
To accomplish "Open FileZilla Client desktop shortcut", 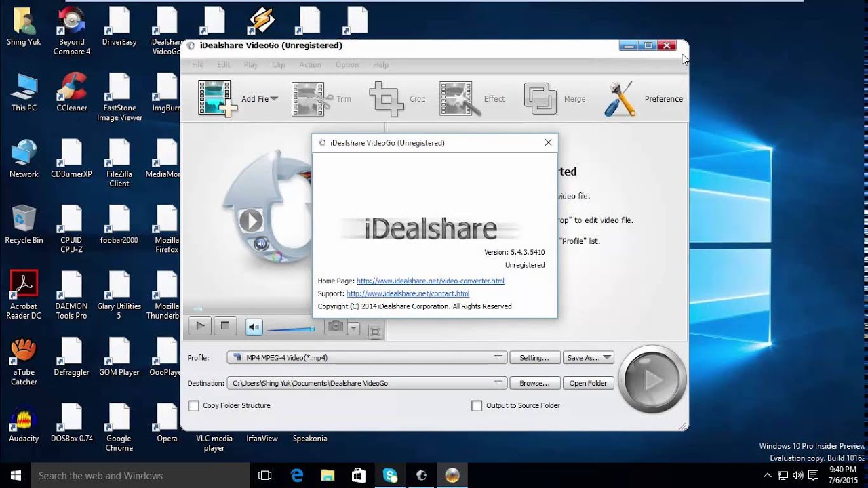I will 119,163.
